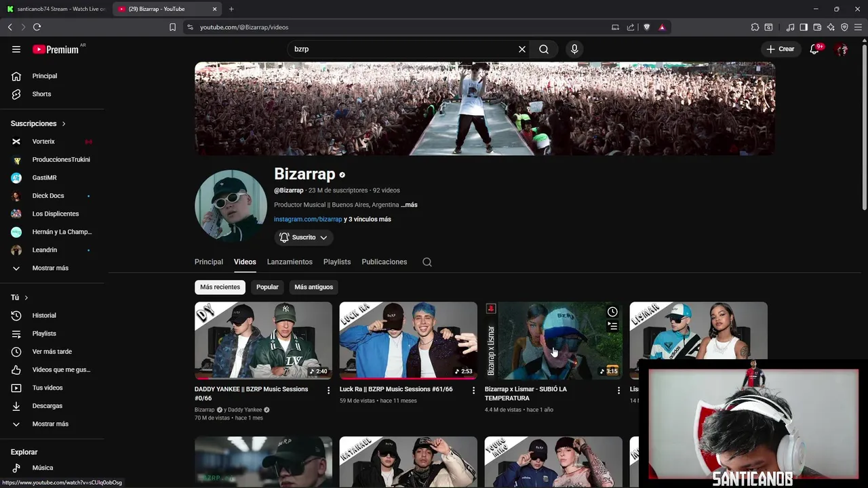Viewport: 868px width, 488px height.
Task: Play the Daddy Yankee BZRP session thumbnail
Action: coord(263,340)
